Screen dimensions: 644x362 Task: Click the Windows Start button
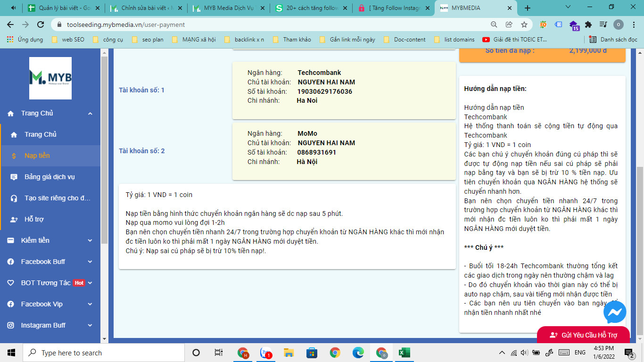coord(11,353)
